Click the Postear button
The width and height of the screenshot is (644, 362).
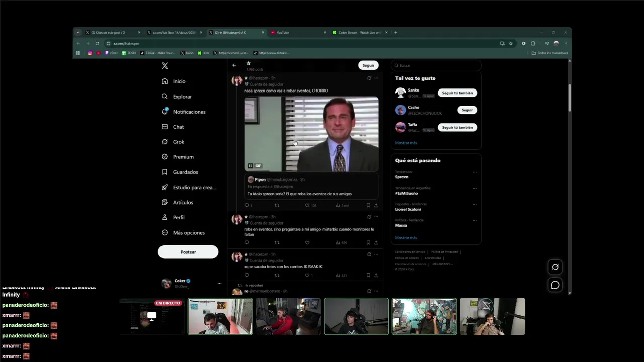click(188, 252)
